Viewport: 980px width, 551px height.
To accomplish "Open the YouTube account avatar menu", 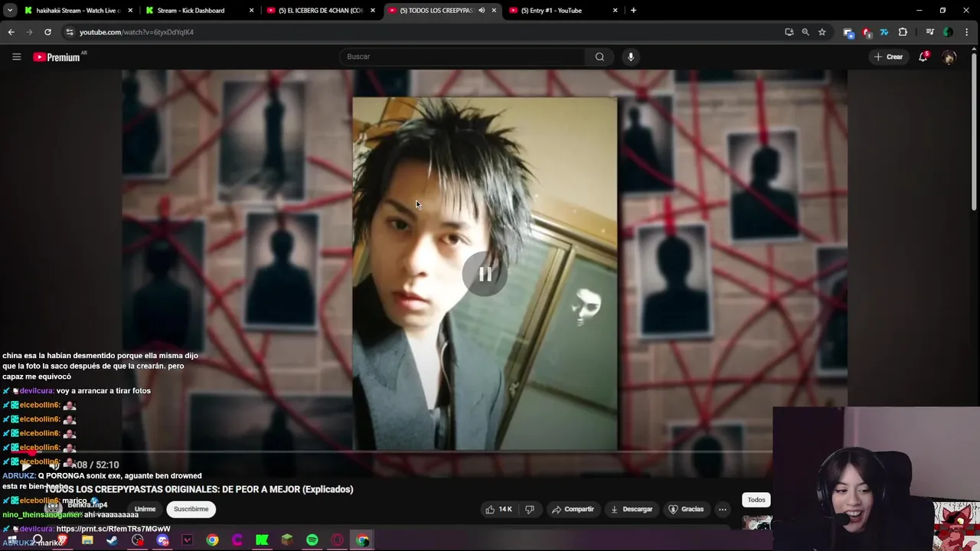I will pyautogui.click(x=949, y=57).
